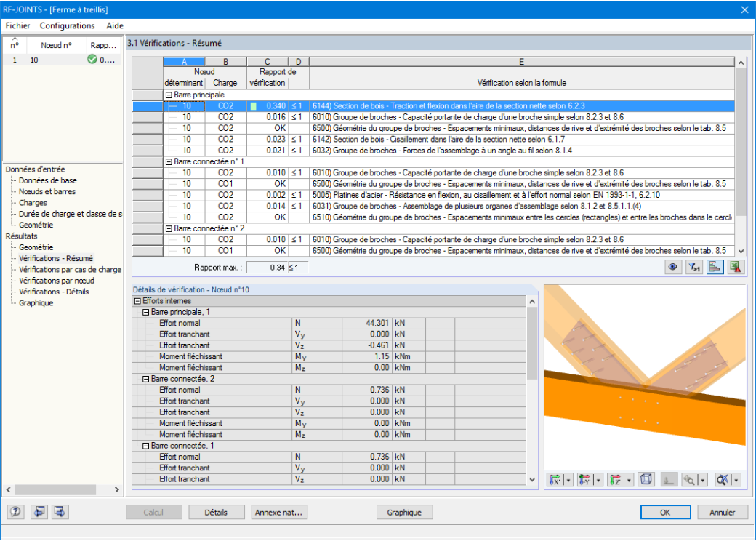
Task: Click the Annexe nat... button
Action: (278, 512)
